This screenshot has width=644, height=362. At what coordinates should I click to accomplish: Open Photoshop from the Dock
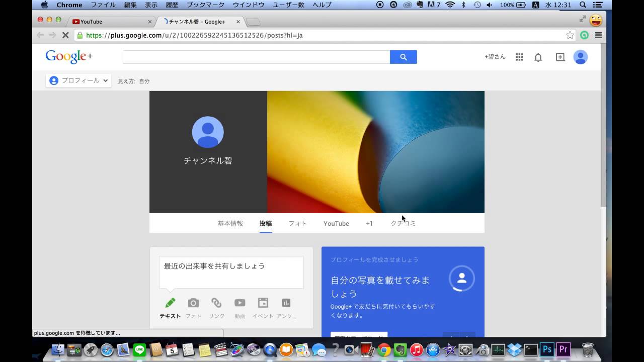click(547, 349)
